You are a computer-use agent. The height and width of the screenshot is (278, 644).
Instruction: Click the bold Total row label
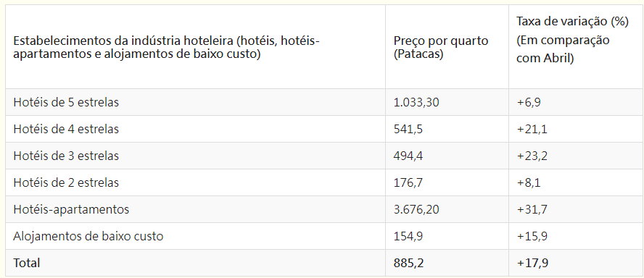[27, 263]
